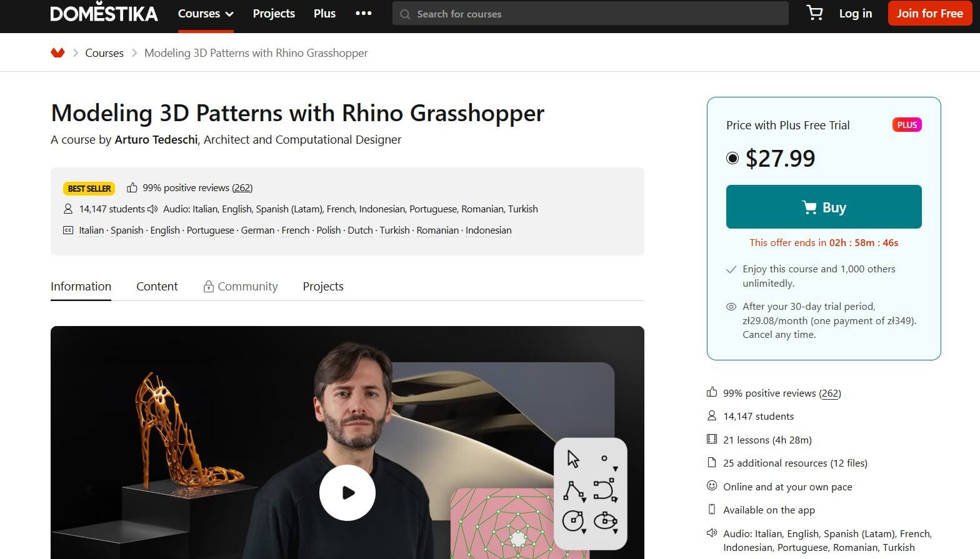Click the Log in link
This screenshot has width=980, height=559.
(x=855, y=14)
